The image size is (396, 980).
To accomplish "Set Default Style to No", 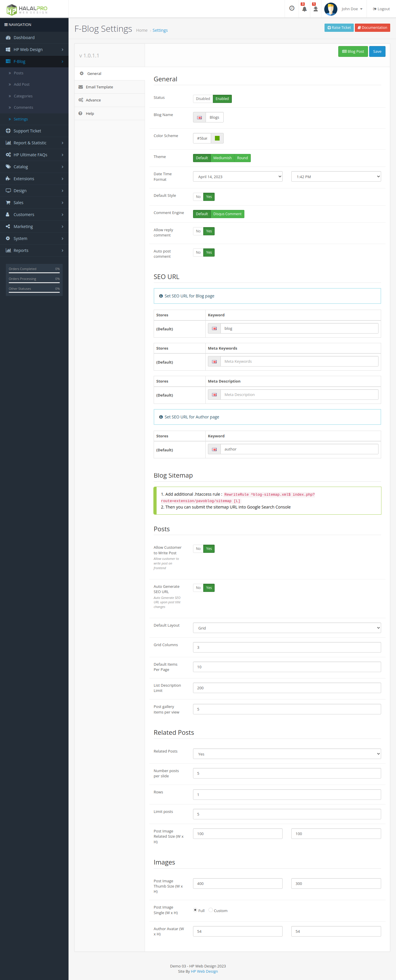I will click(198, 197).
